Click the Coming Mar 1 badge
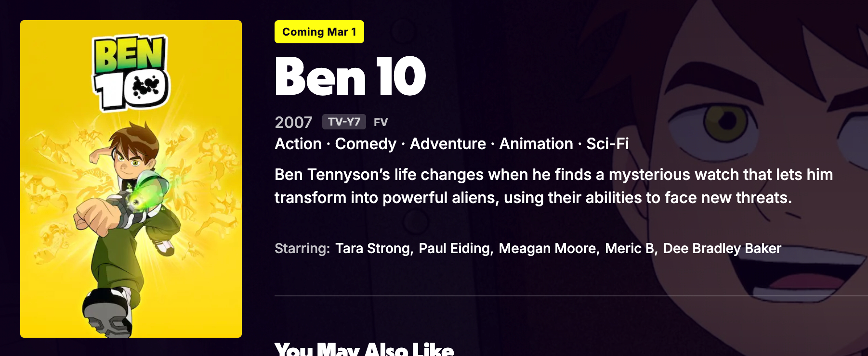The image size is (868, 356). (319, 32)
